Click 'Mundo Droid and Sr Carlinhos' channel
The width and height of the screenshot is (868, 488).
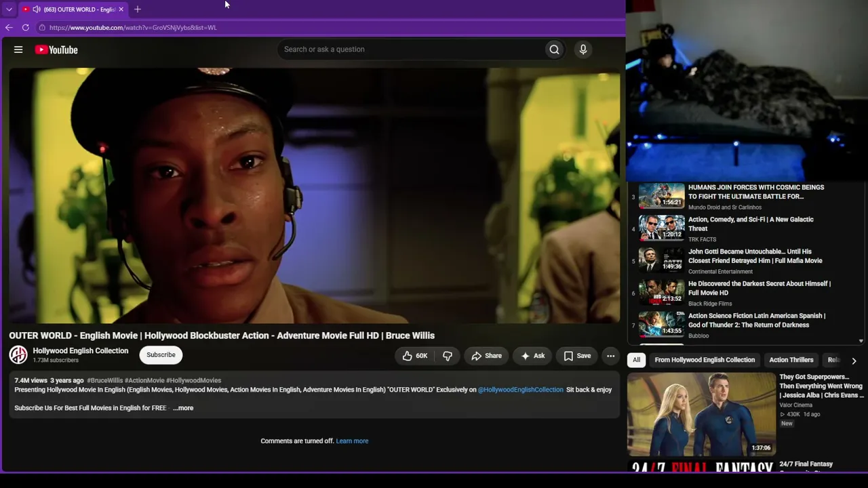click(x=725, y=207)
